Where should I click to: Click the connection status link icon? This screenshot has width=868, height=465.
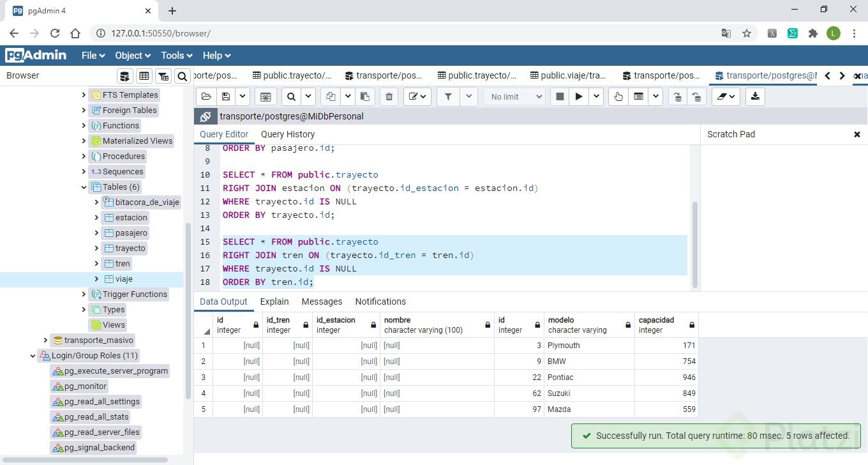point(205,116)
